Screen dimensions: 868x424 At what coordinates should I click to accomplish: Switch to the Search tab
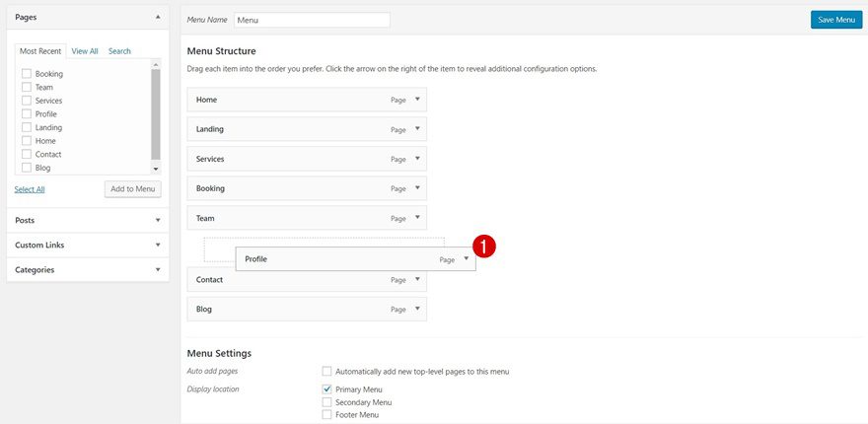119,51
